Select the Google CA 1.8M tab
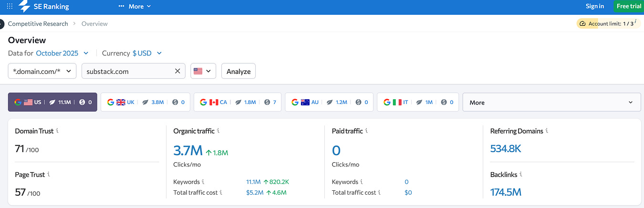This screenshot has width=644, height=208. [x=238, y=102]
